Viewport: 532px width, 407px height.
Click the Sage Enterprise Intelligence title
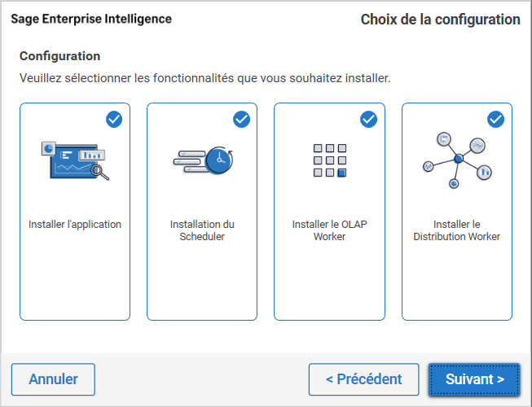[91, 19]
